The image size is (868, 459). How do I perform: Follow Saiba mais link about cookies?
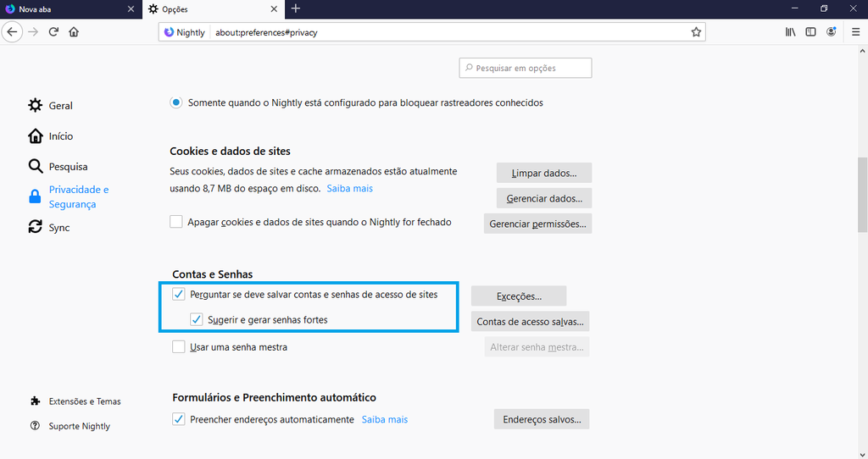(x=350, y=189)
